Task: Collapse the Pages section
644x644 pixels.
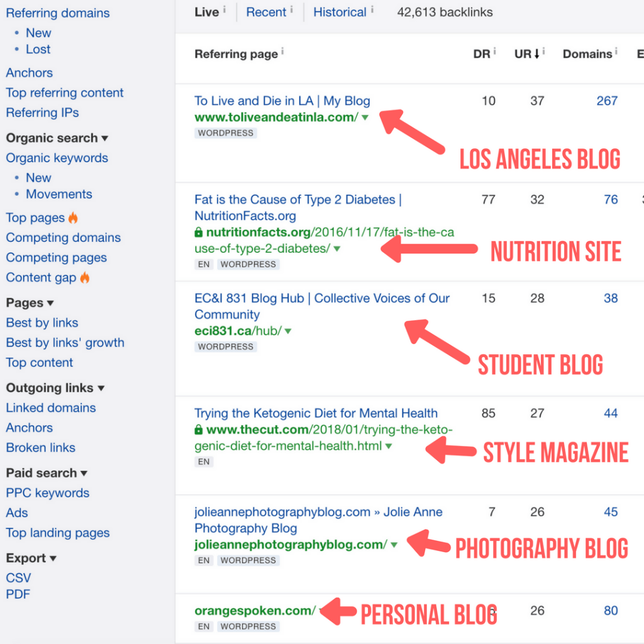Action: point(30,303)
